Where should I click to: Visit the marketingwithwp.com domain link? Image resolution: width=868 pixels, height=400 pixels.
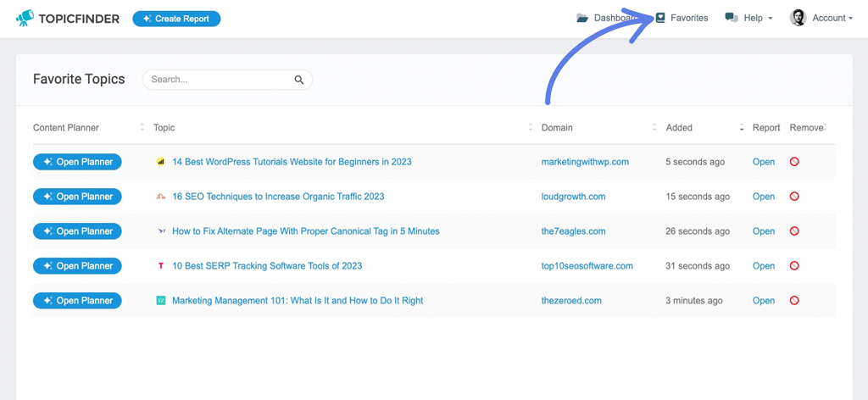coord(585,162)
